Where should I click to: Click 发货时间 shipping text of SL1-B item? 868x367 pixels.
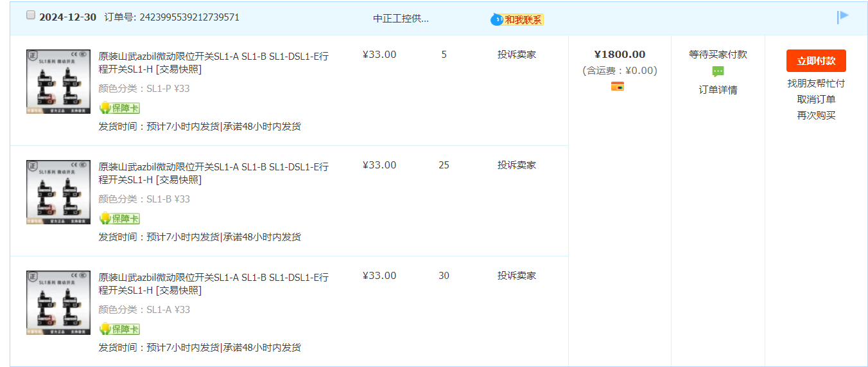[200, 237]
